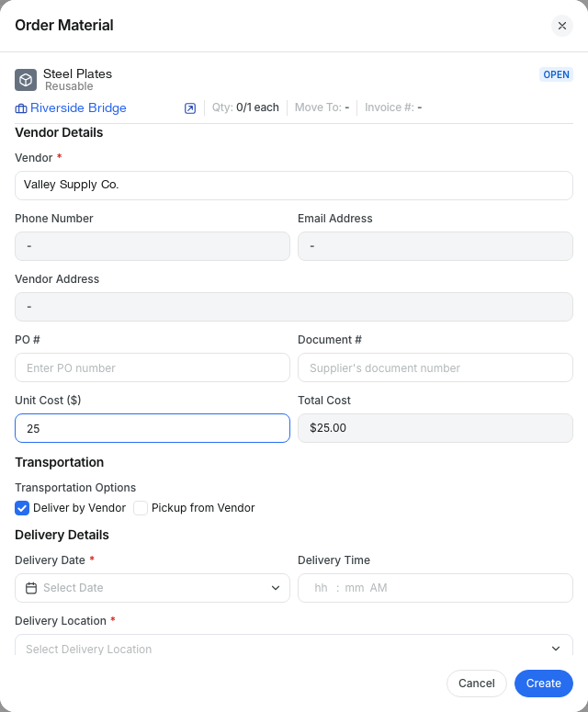Screen dimensions: 588x712
Task: Click the mm portion of Delivery Time
Action: [x=354, y=588]
